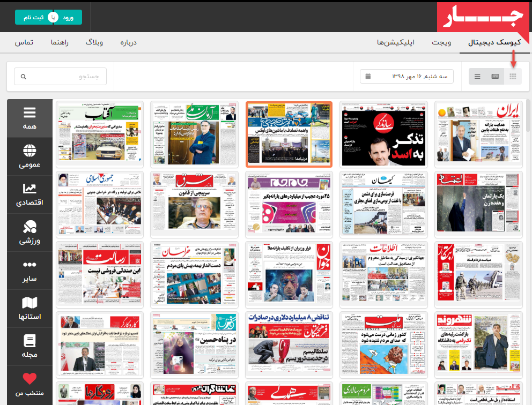Switch to compact list view

pos(495,77)
